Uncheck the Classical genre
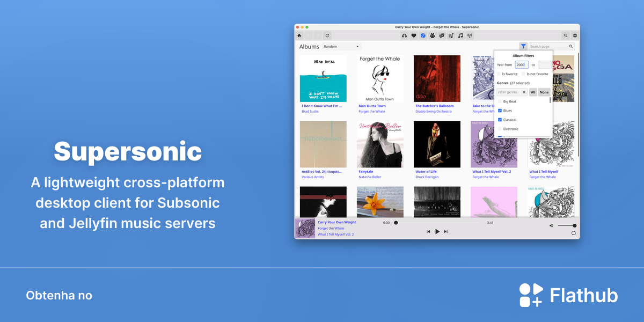The height and width of the screenshot is (322, 644). pos(500,120)
